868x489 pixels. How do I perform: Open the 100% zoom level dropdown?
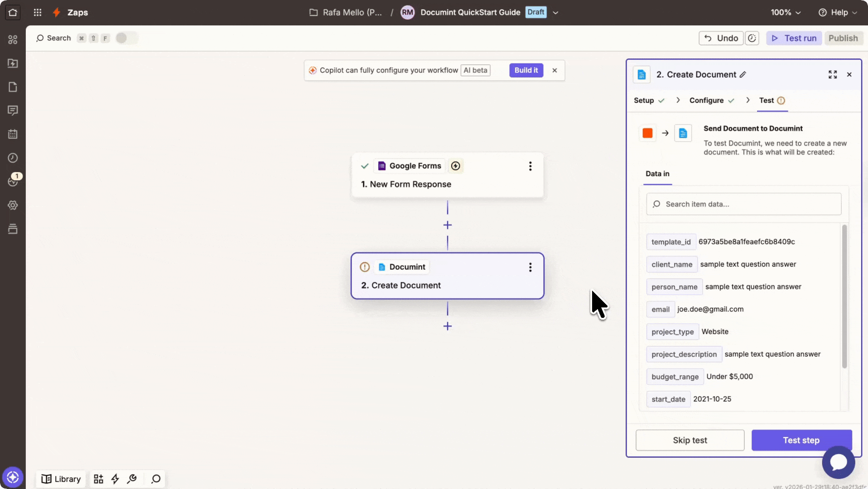[786, 13]
